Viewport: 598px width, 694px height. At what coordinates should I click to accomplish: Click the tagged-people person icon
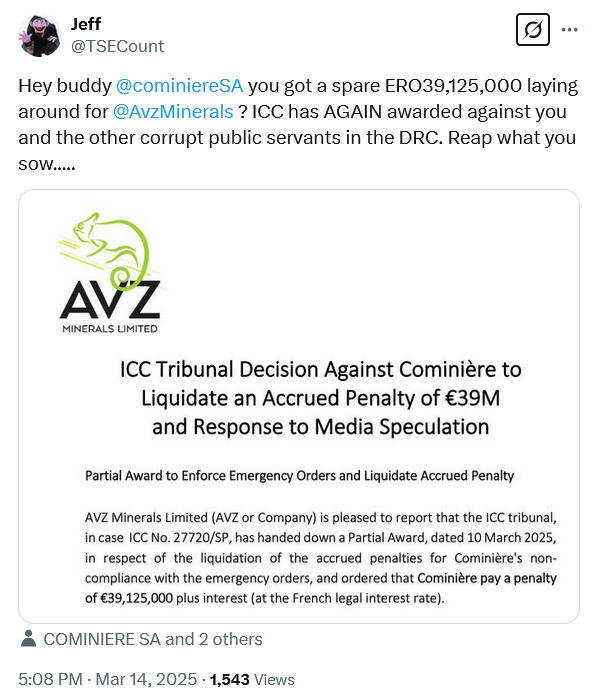[28, 639]
